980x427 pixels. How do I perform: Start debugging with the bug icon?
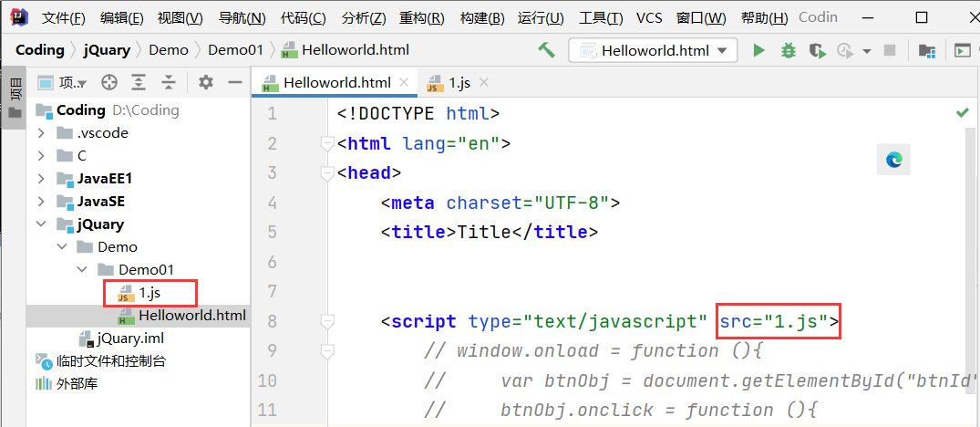(789, 51)
